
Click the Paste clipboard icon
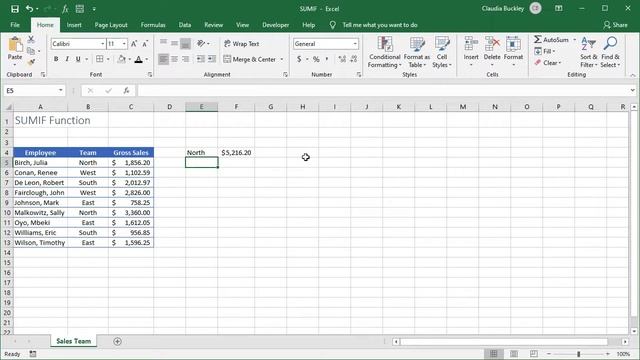[15, 45]
